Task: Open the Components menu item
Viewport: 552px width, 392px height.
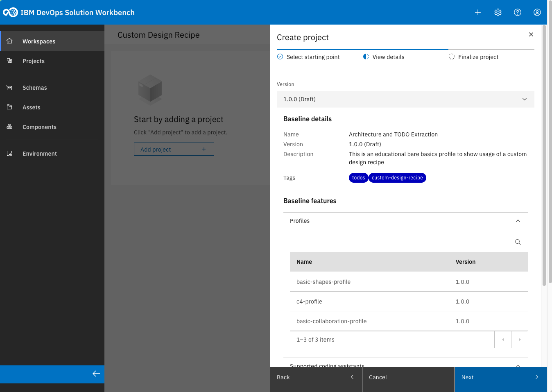Action: tap(52, 127)
